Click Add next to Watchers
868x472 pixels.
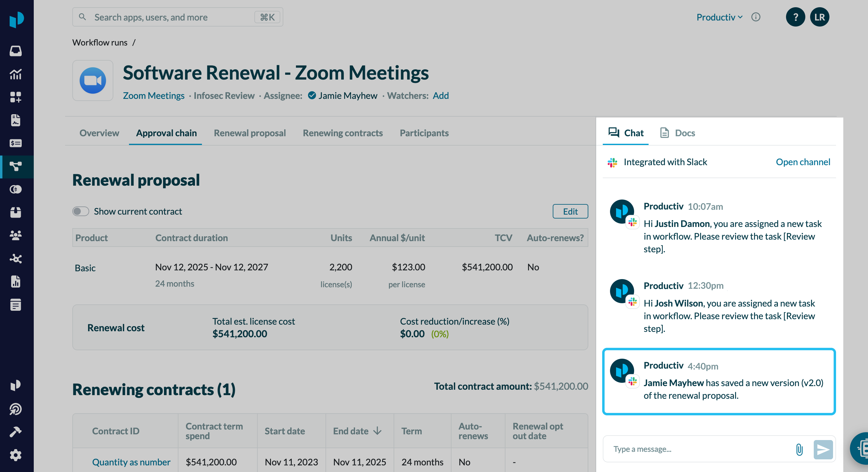tap(440, 96)
